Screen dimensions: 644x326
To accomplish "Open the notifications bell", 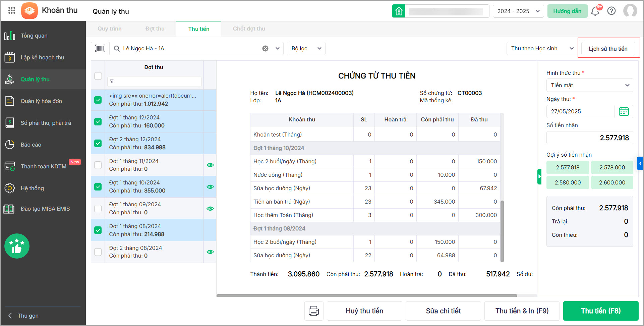I will click(595, 11).
